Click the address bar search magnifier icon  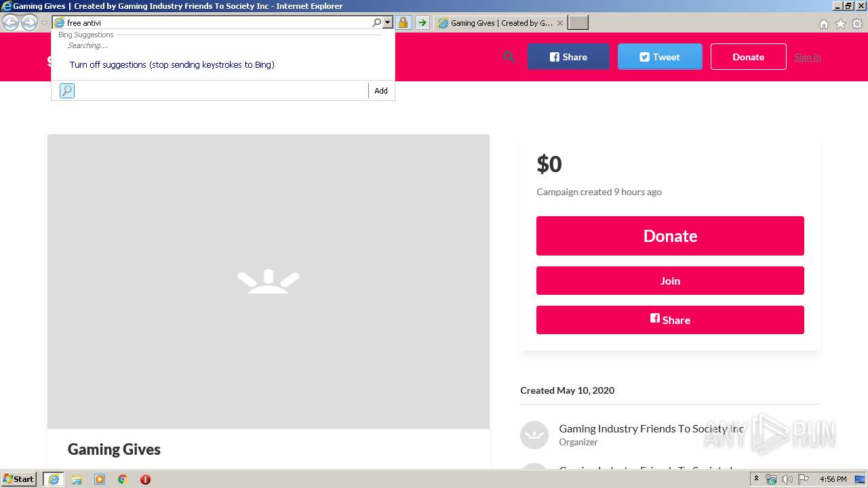[376, 22]
